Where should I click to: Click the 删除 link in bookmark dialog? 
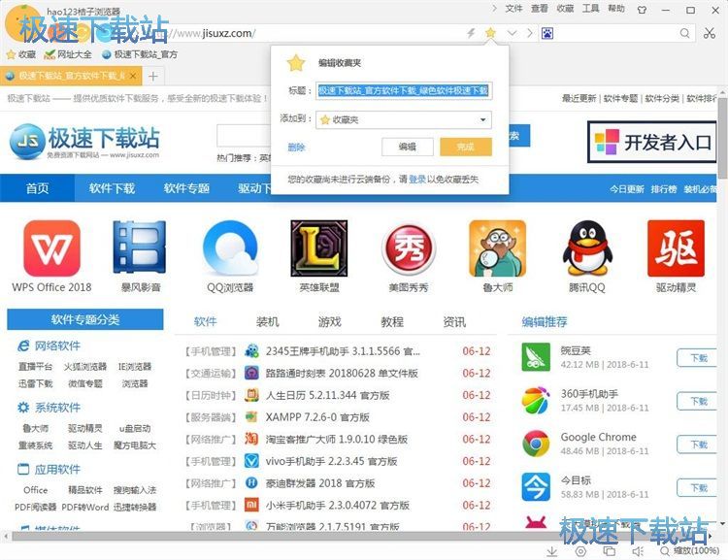pos(297,148)
